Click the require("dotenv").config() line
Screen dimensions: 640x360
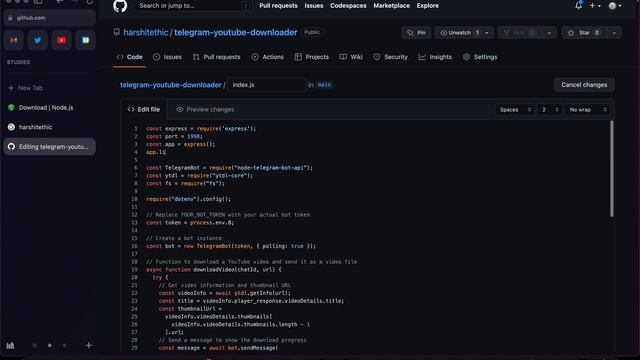pos(188,199)
